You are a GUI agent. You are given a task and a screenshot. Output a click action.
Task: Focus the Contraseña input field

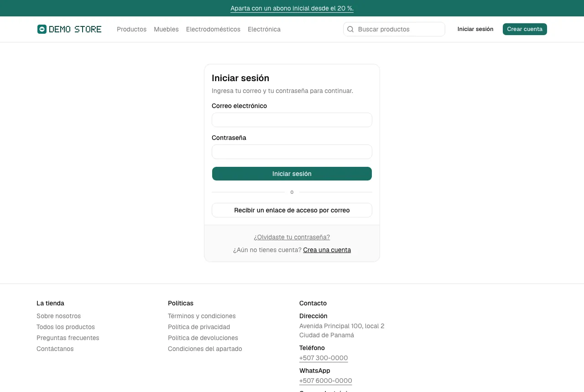292,152
